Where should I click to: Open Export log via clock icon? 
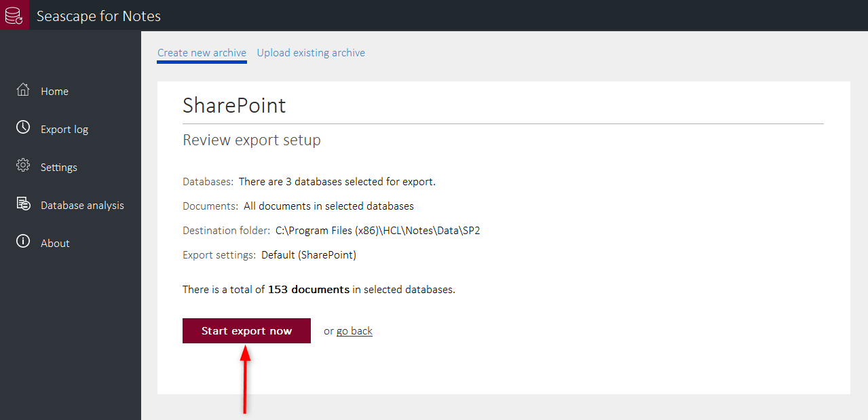[x=23, y=128]
